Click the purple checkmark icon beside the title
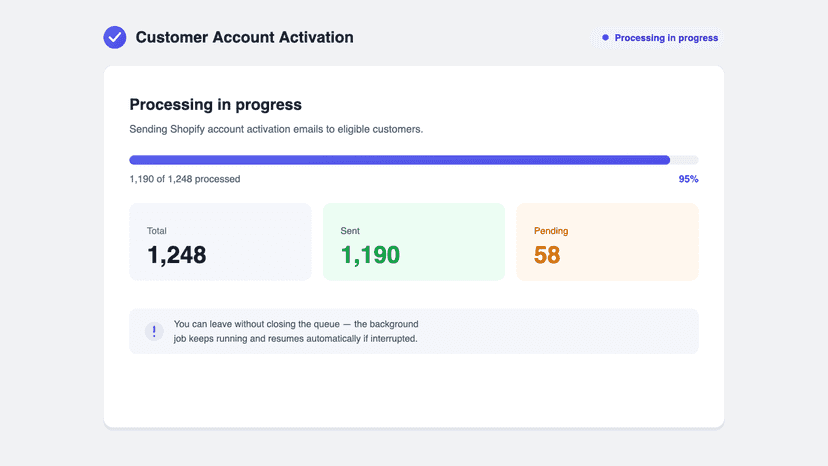The image size is (828, 466). (115, 38)
